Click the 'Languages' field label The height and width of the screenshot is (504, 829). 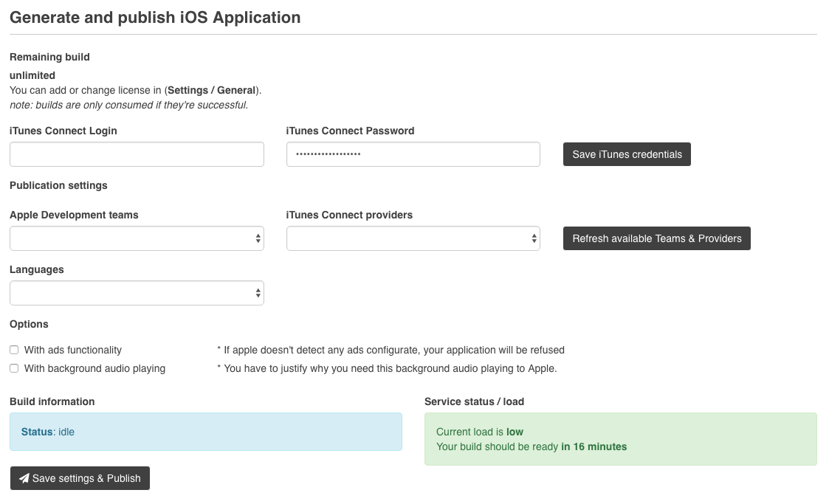[x=37, y=269]
